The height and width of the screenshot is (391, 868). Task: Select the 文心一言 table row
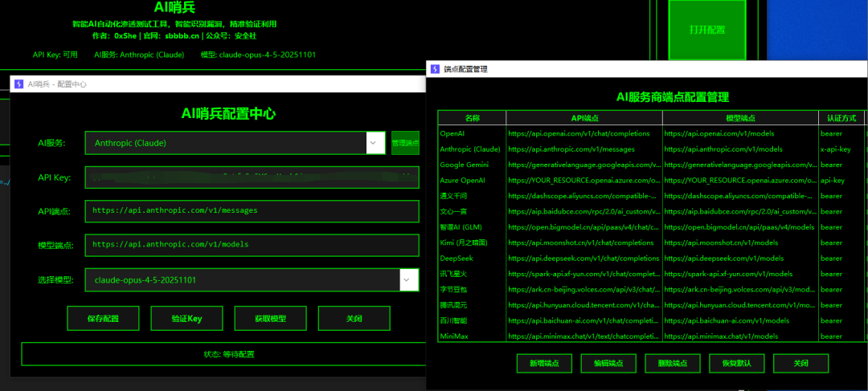tap(651, 211)
